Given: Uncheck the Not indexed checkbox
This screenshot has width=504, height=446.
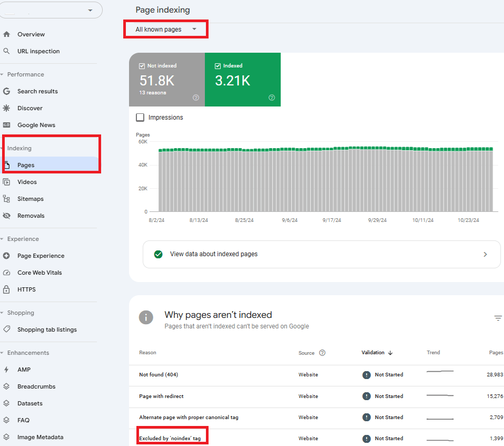Looking at the screenshot, I should pyautogui.click(x=142, y=66).
